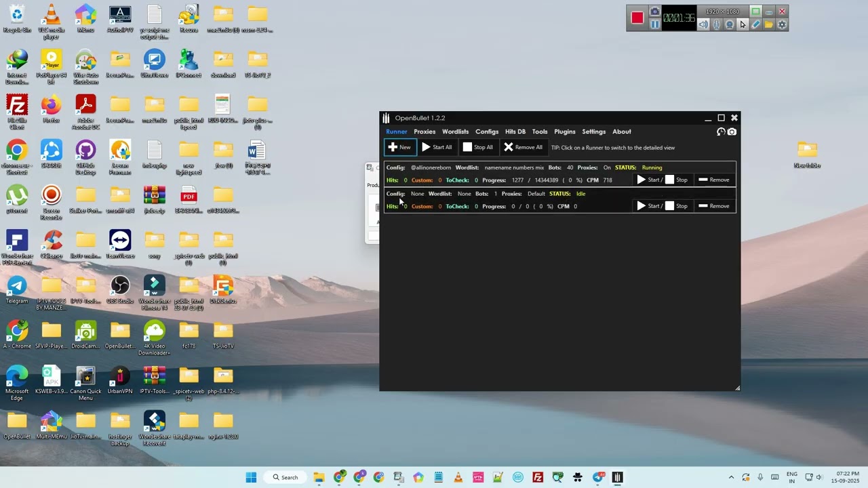The height and width of the screenshot is (488, 868).
Task: Go to the Configs tab
Action: [487, 131]
